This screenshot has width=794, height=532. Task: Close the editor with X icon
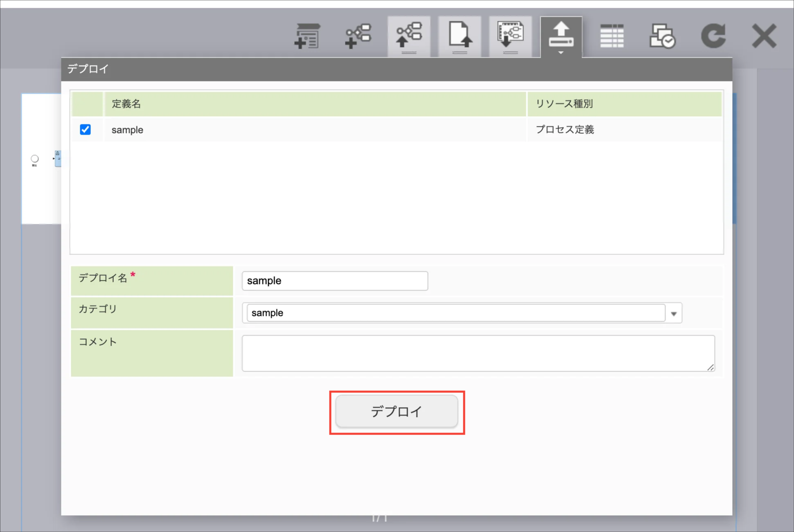pyautogui.click(x=764, y=36)
